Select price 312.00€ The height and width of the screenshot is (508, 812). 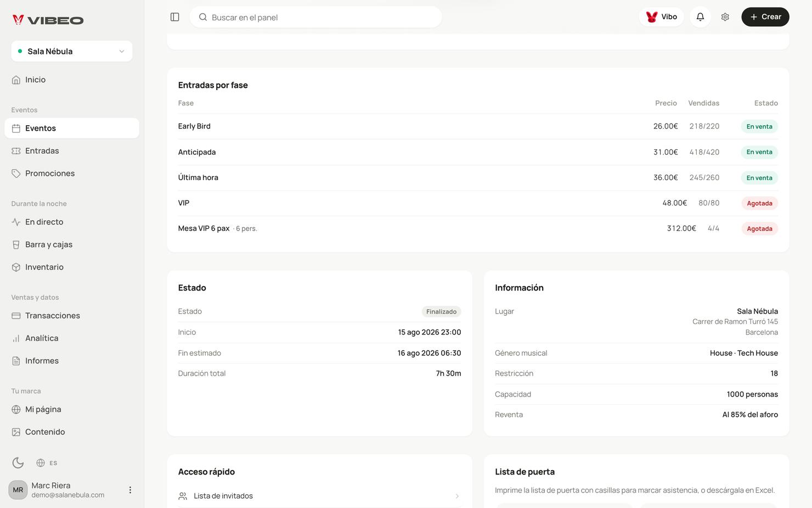681,228
